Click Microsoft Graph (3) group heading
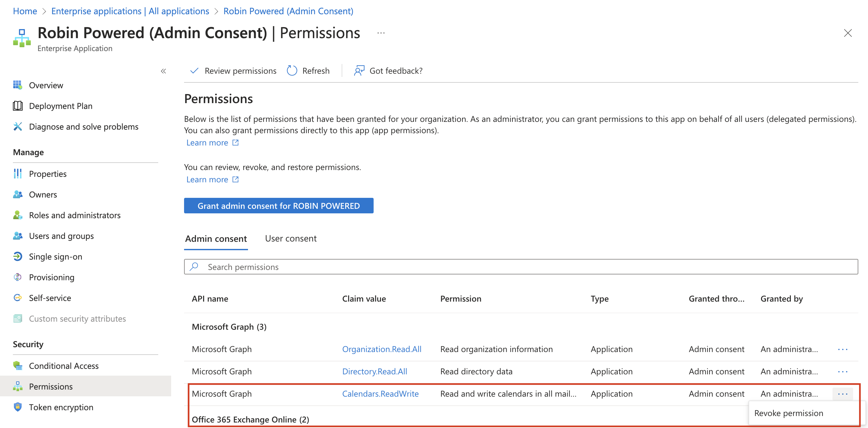The height and width of the screenshot is (428, 868). [x=229, y=326]
